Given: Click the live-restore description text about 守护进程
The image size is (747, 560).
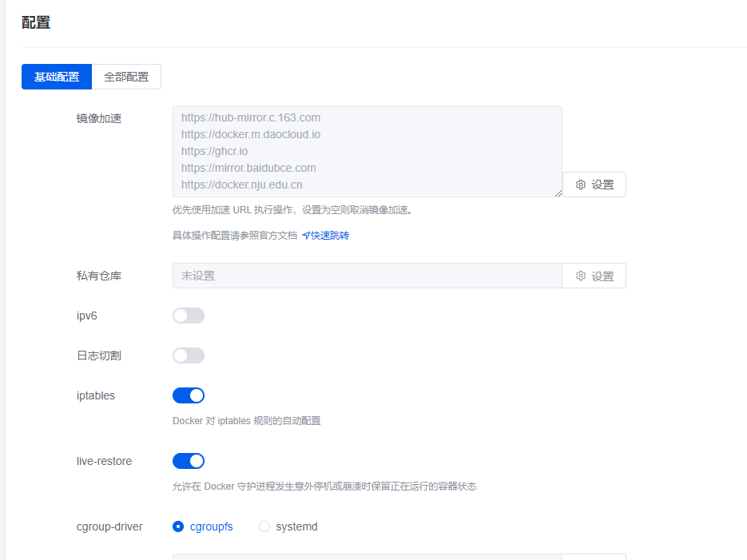Looking at the screenshot, I should coord(324,487).
